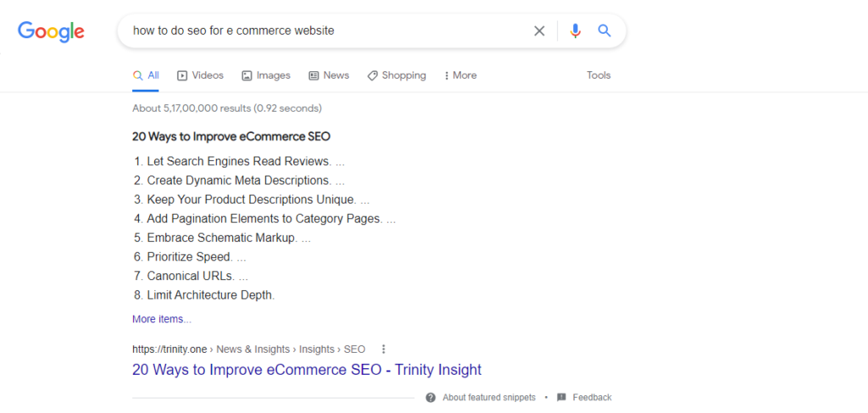
Task: Click the About featured snippets question icon
Action: pos(431,398)
